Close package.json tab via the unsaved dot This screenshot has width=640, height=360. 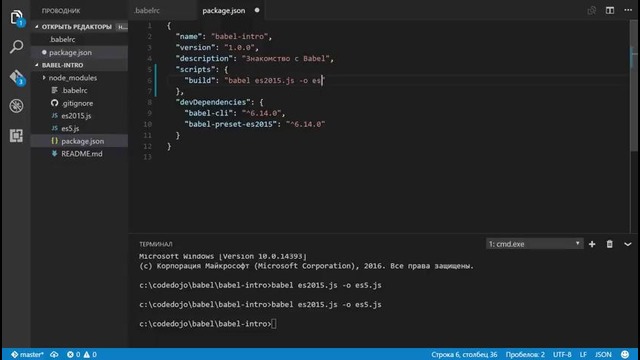257,10
